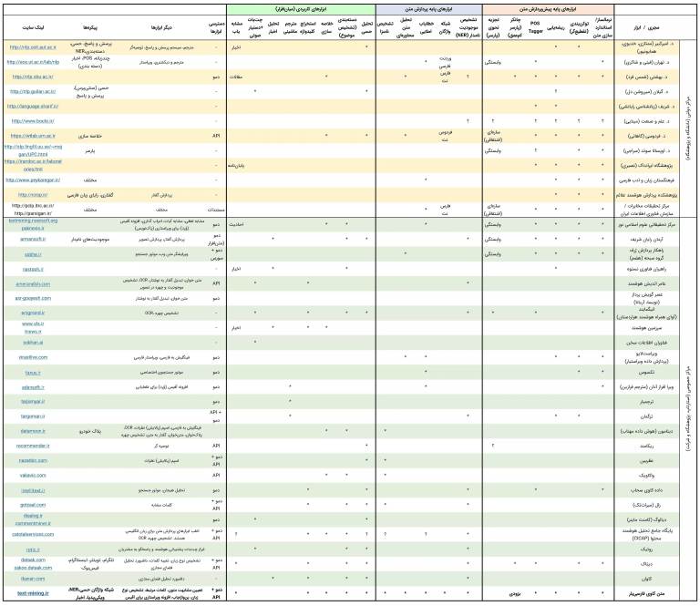Open the wtlab.um.ac.ir link
This screenshot has height=606, width=700.
tap(33, 136)
